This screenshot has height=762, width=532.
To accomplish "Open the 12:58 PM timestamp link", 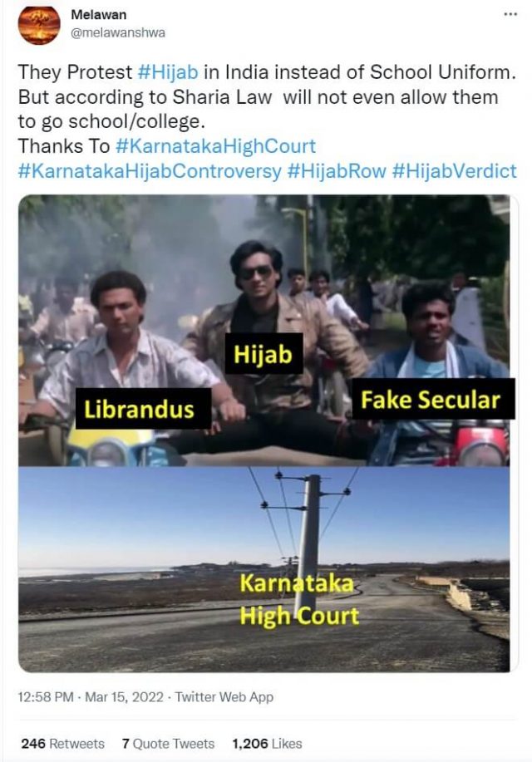I will tap(46, 697).
